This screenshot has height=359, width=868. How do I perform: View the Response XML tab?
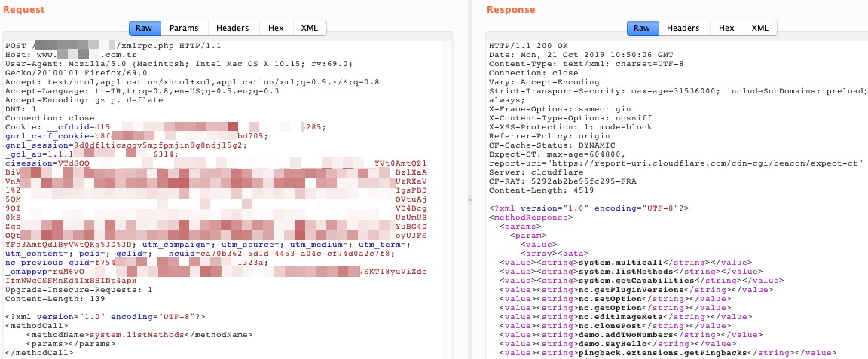coord(760,28)
